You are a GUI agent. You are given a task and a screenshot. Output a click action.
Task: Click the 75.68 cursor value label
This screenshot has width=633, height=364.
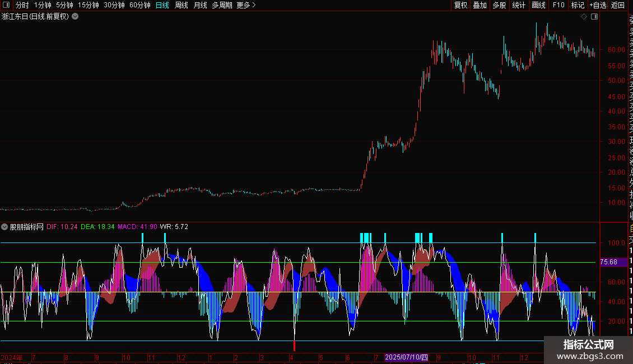point(609,262)
